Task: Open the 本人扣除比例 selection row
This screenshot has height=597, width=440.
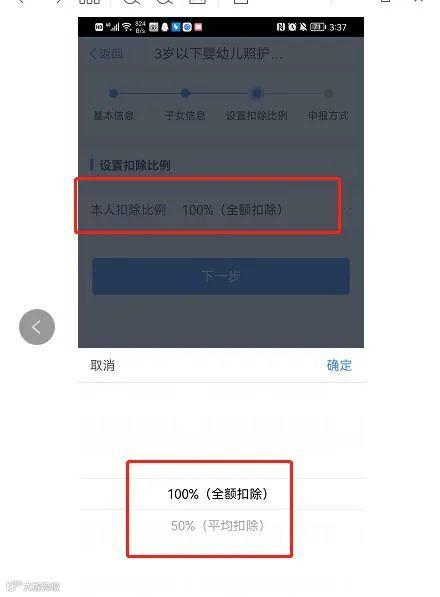Action: (x=221, y=209)
